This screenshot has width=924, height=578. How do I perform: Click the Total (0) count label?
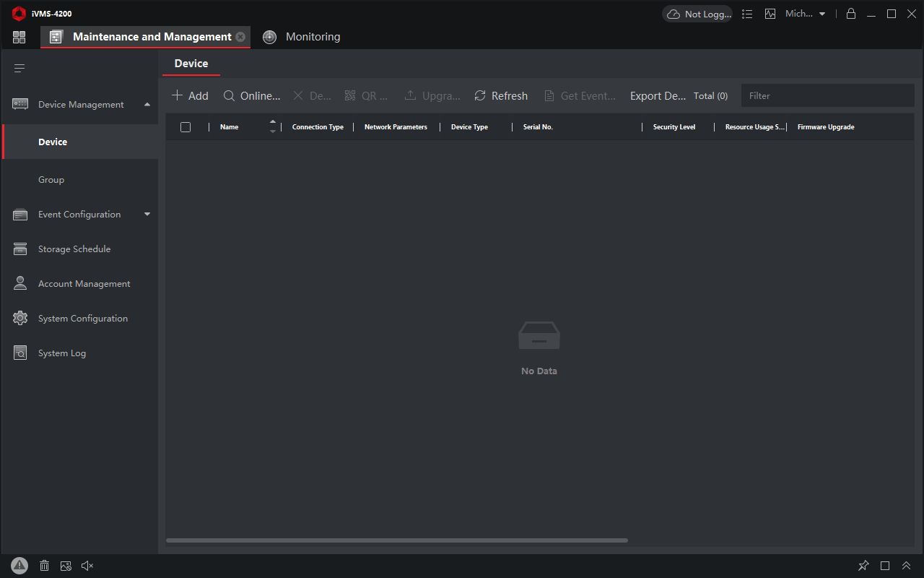(710, 95)
